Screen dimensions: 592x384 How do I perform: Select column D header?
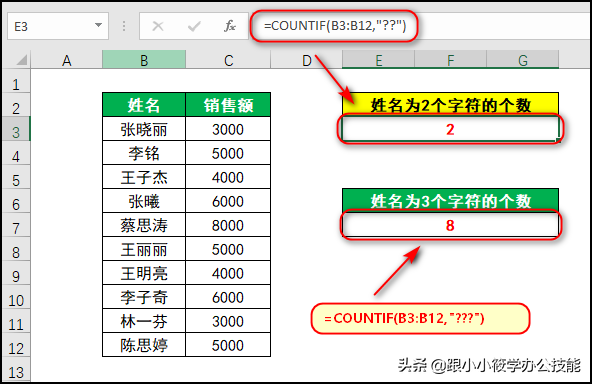click(x=307, y=60)
